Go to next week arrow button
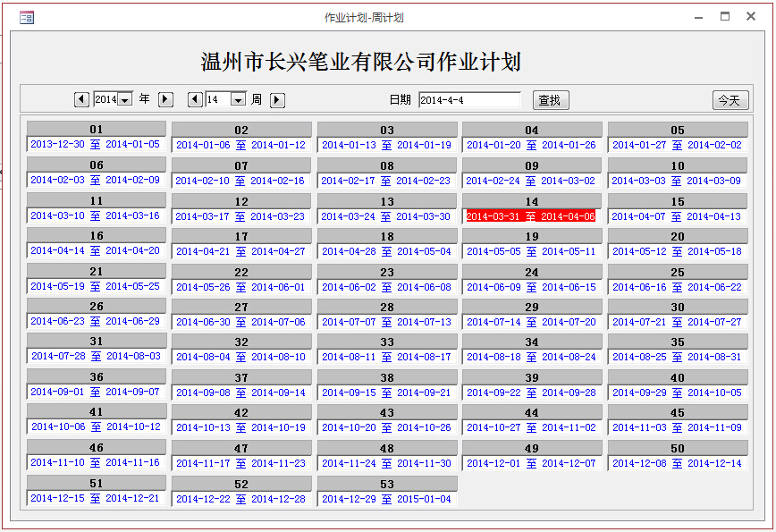This screenshot has height=532, width=776. (x=277, y=100)
